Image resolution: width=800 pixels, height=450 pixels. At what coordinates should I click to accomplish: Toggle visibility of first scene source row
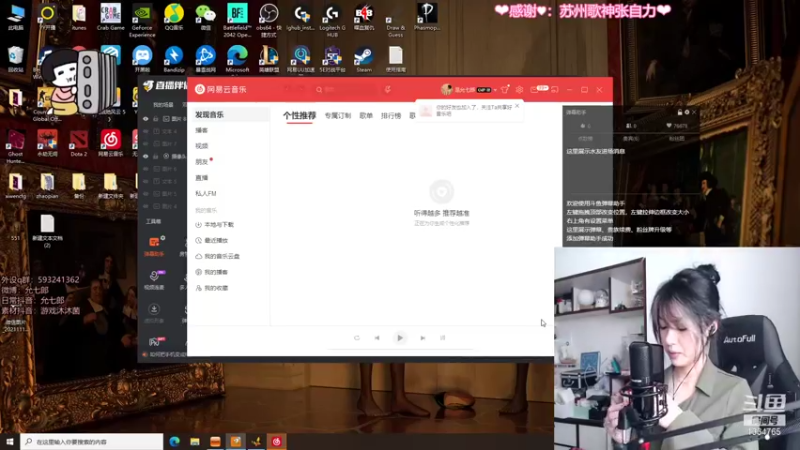coord(145,119)
